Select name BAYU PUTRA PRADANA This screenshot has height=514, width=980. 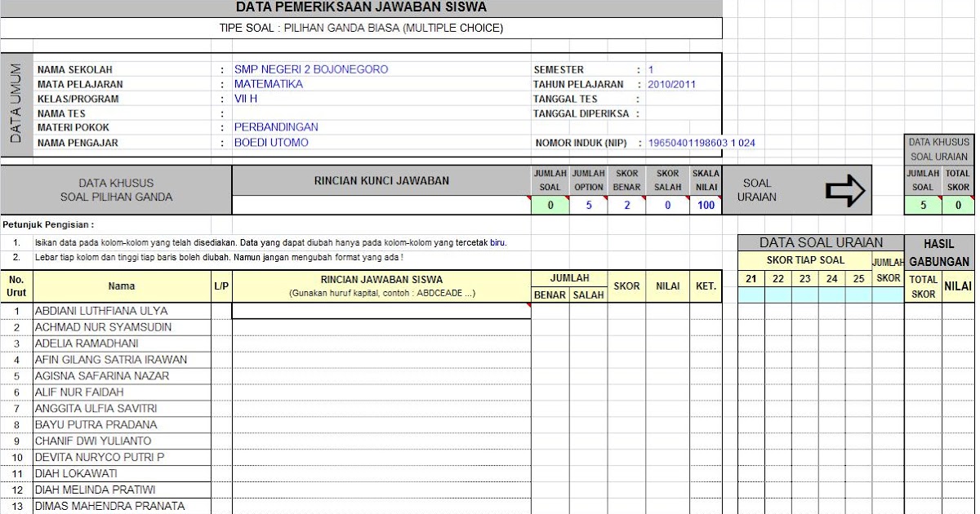(96, 424)
